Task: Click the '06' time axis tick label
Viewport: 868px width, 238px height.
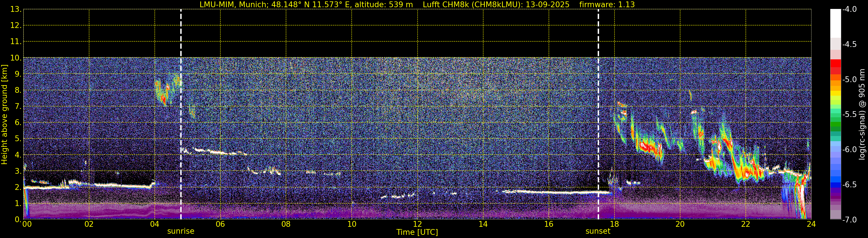Action: click(220, 224)
